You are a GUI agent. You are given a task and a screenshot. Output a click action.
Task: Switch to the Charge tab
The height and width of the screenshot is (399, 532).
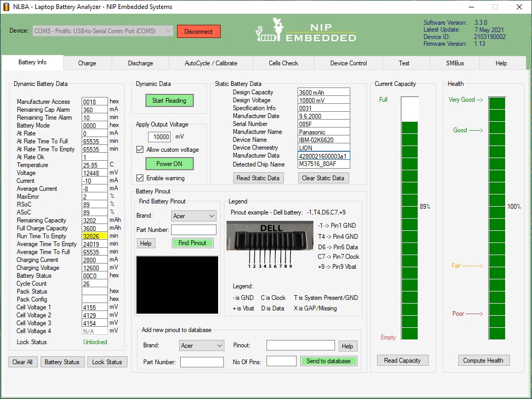point(87,63)
